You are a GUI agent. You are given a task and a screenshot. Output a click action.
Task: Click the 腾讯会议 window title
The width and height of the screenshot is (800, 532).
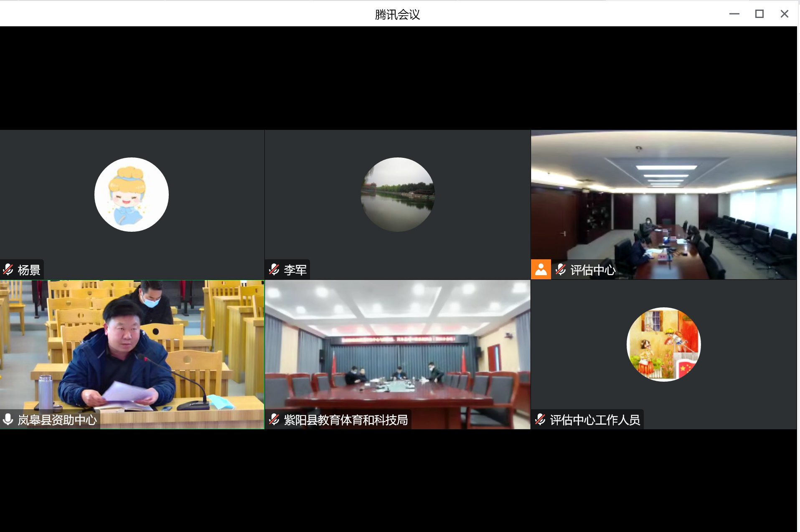397,15
